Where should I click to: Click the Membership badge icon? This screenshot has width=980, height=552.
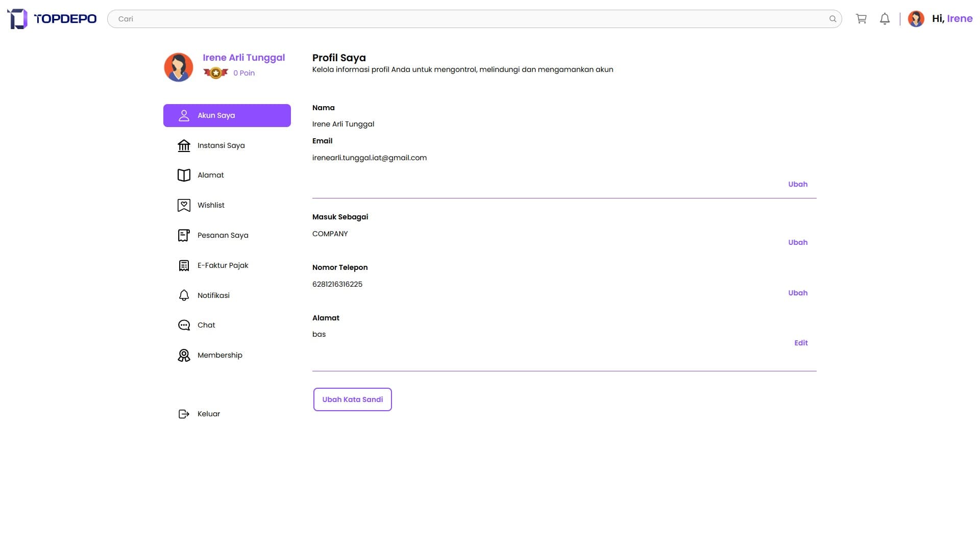[184, 355]
